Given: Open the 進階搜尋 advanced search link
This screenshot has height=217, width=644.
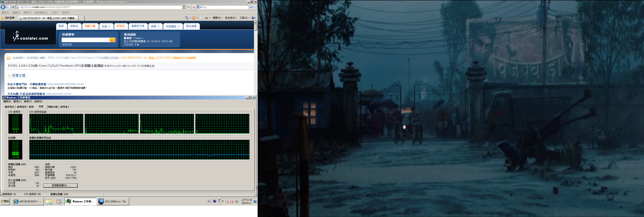Looking at the screenshot, I should [67, 45].
